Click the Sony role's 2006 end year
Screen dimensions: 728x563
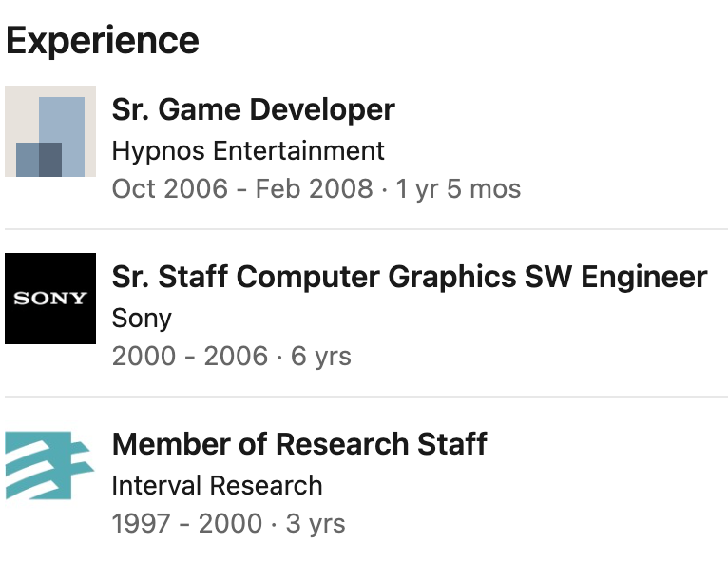click(x=236, y=356)
